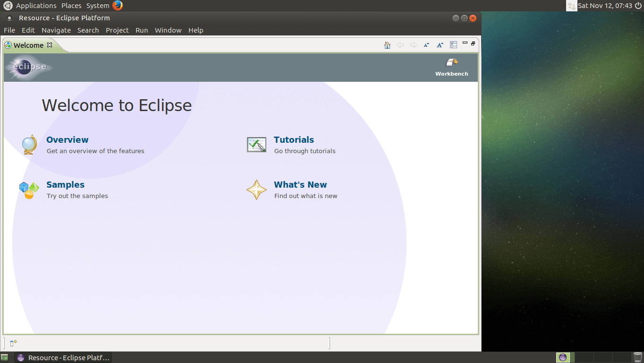Click the Overview globe icon
Viewport: 644px width, 363px height.
coord(29,145)
